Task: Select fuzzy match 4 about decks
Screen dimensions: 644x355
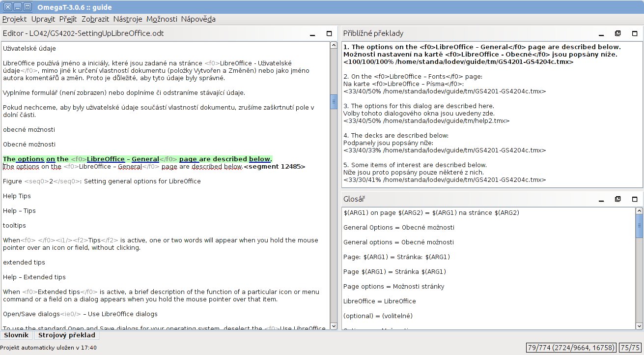Action: point(445,143)
